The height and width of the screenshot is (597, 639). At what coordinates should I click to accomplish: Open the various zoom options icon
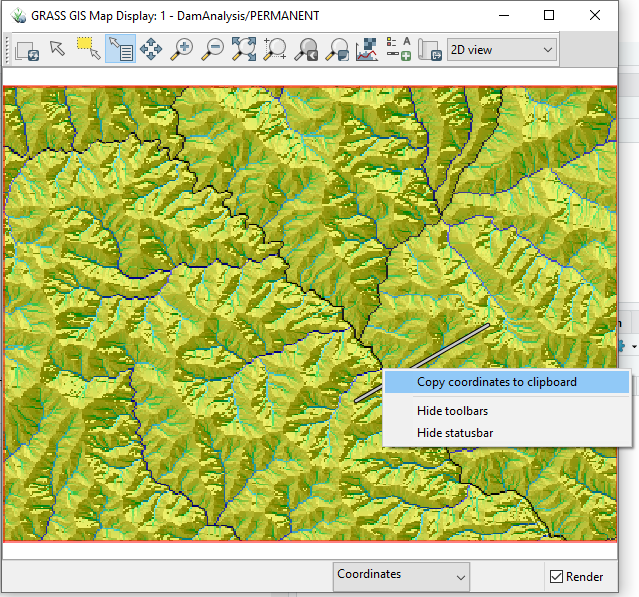337,49
